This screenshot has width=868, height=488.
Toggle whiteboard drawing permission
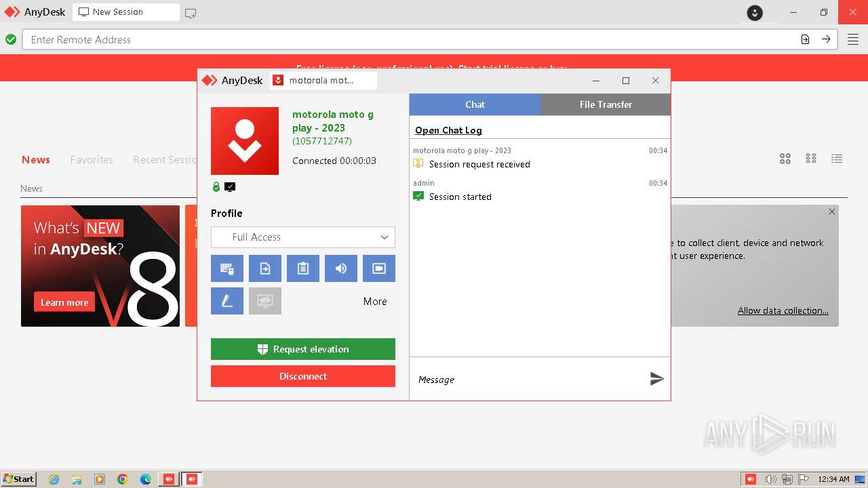[x=227, y=301]
